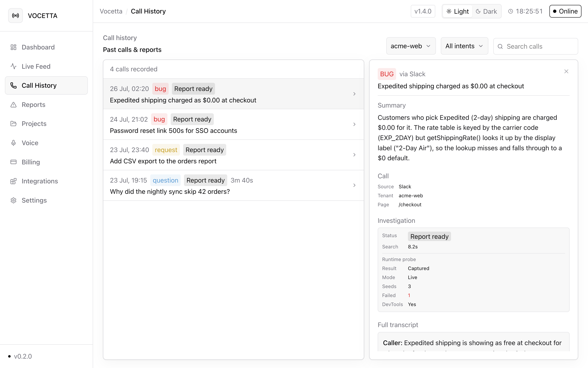
Task: Select the call 'Add CSV export to the orders report'
Action: (x=234, y=155)
